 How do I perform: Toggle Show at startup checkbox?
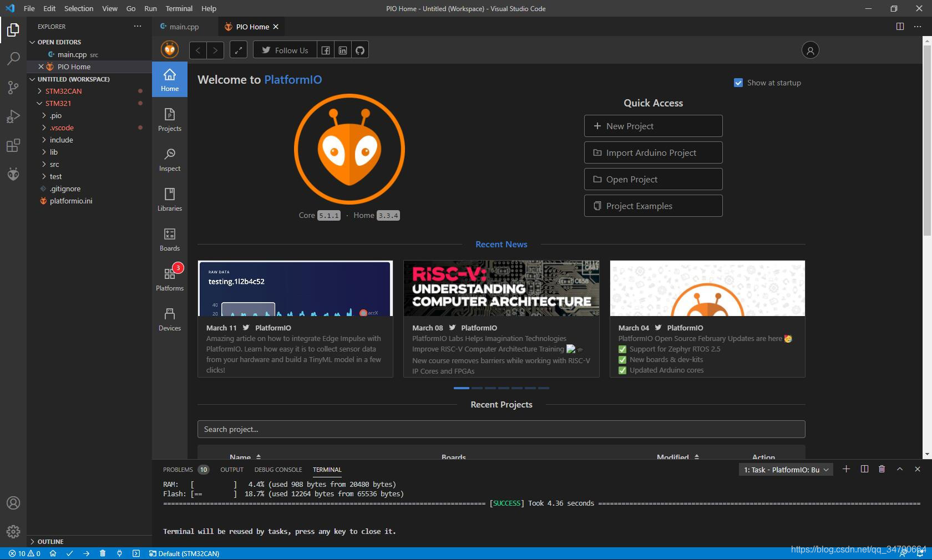(738, 83)
